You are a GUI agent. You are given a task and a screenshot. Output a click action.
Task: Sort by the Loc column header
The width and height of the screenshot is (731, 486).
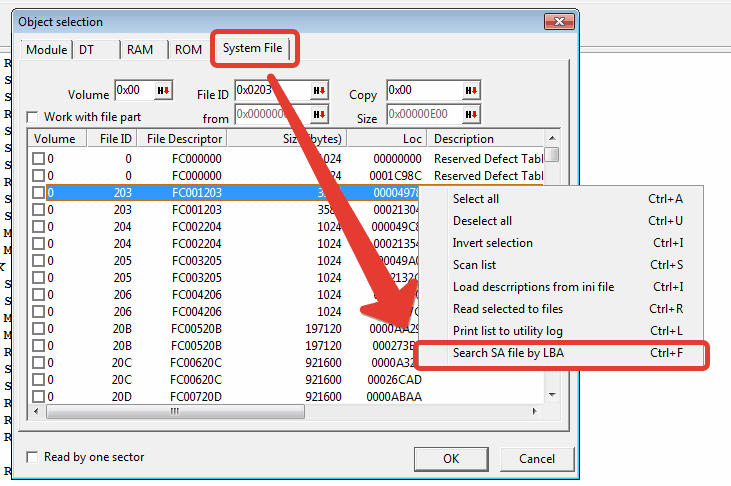tap(386, 139)
